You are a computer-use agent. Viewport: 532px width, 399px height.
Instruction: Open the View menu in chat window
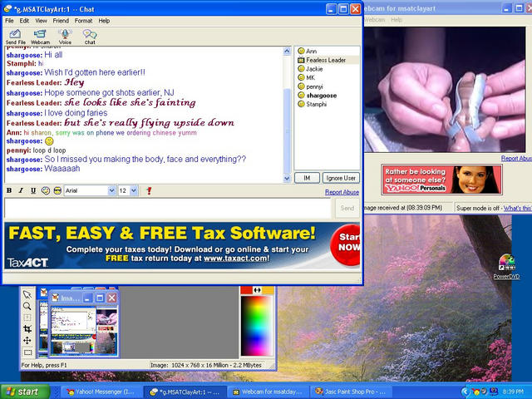[41, 21]
